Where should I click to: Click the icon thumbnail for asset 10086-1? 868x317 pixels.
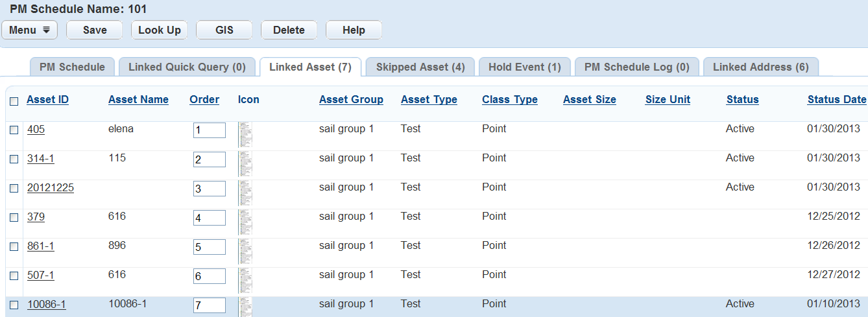(245, 307)
